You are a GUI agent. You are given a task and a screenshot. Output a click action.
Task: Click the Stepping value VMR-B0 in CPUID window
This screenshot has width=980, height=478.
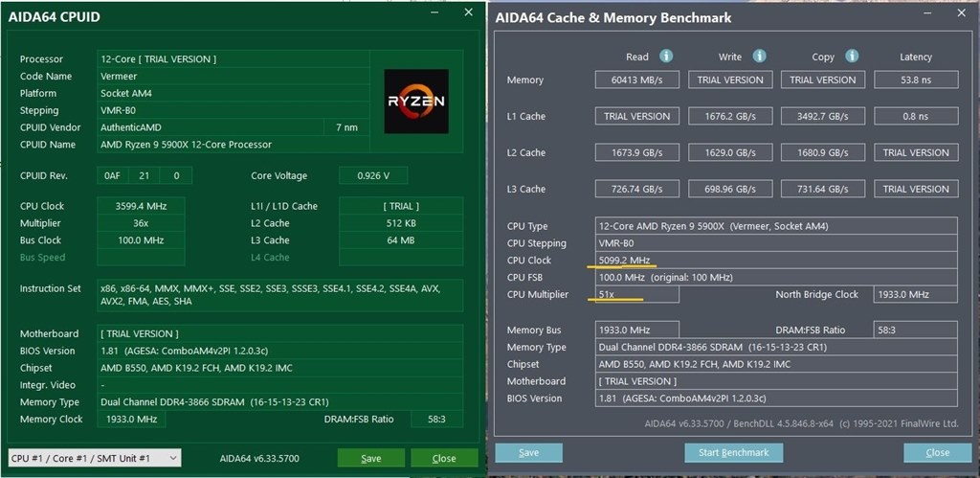coord(234,110)
